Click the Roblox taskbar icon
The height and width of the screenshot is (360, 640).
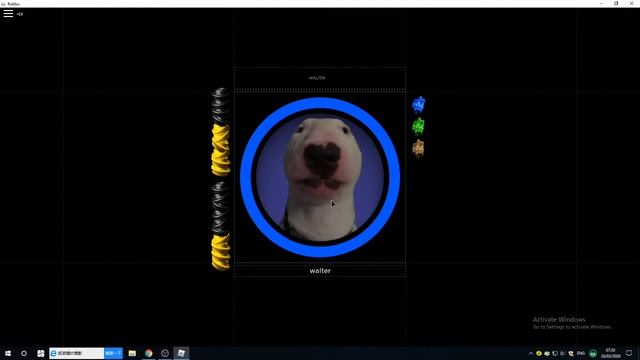181,353
